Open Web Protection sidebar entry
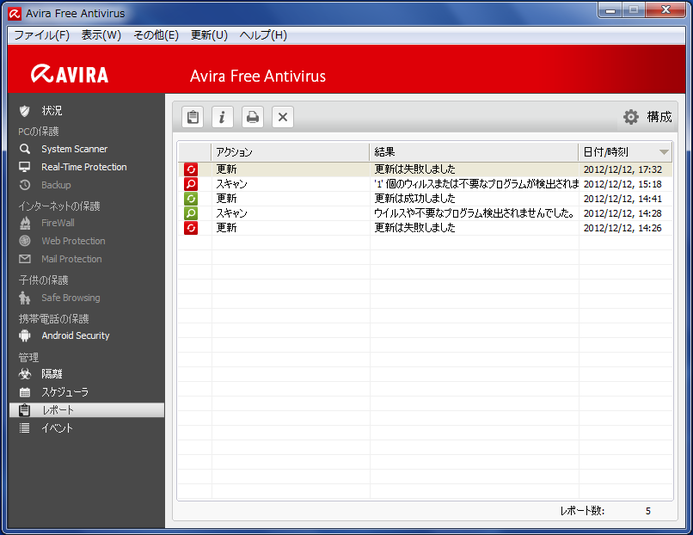 pos(73,241)
